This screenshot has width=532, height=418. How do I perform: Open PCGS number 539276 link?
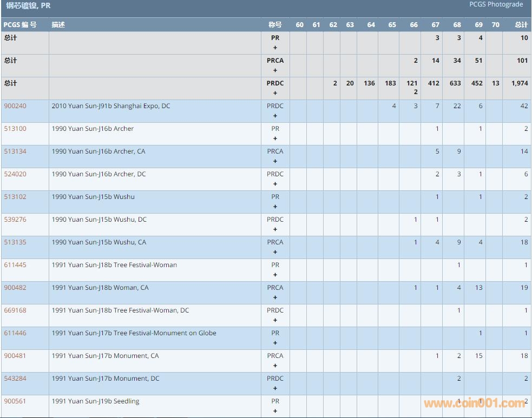click(15, 220)
